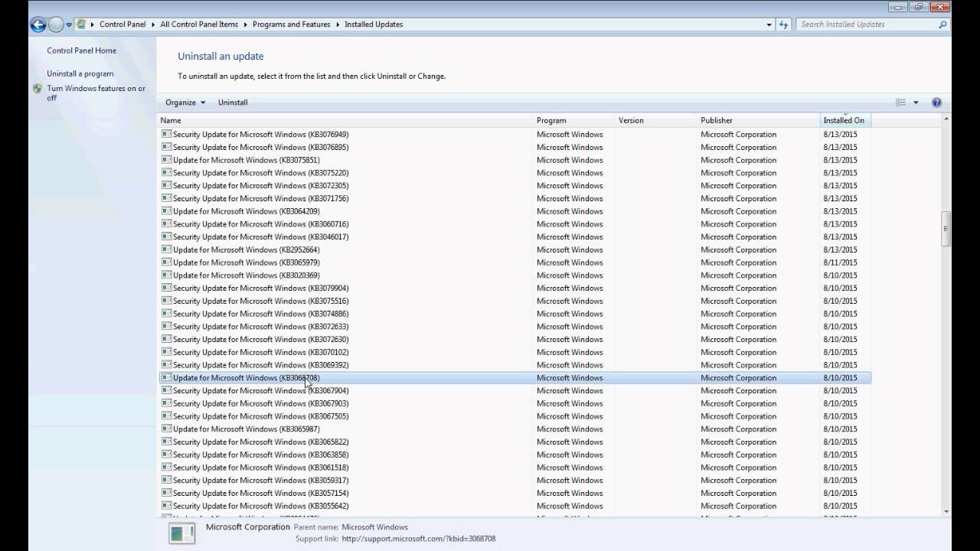The height and width of the screenshot is (551, 980).
Task: Click the icon of update KB3046017
Action: [166, 236]
